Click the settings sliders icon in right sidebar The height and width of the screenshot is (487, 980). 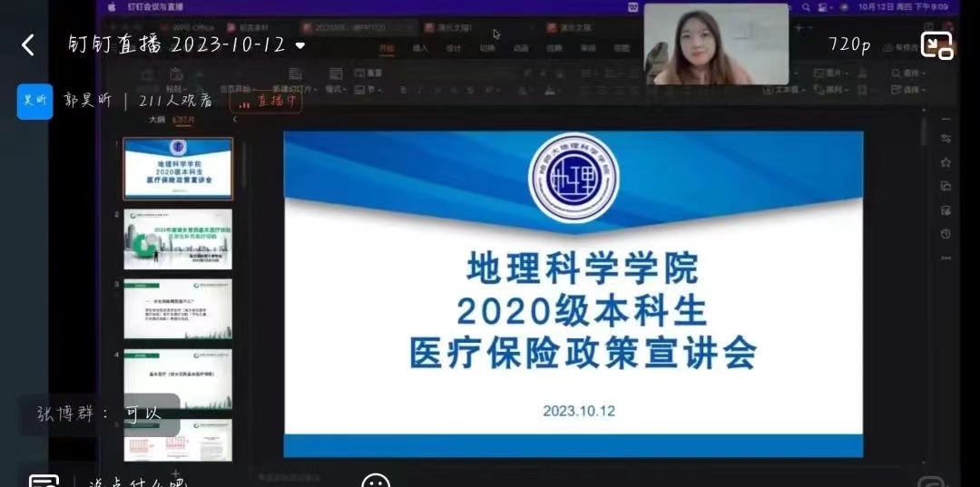(946, 139)
